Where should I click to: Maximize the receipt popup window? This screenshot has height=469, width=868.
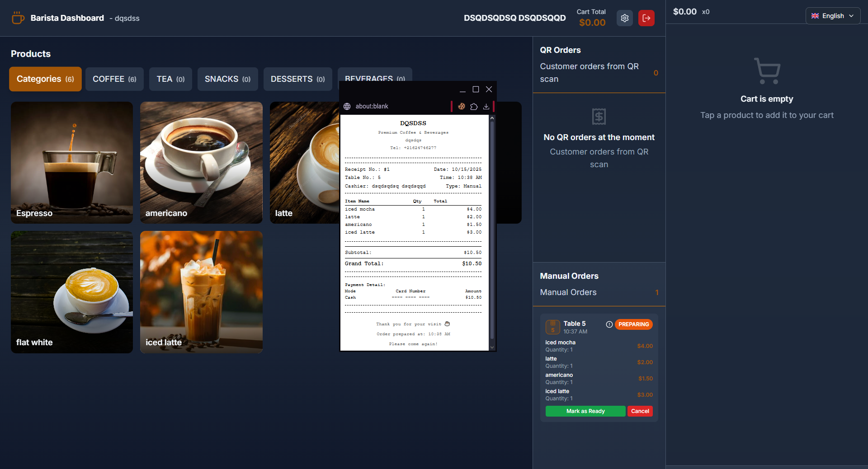pos(476,89)
